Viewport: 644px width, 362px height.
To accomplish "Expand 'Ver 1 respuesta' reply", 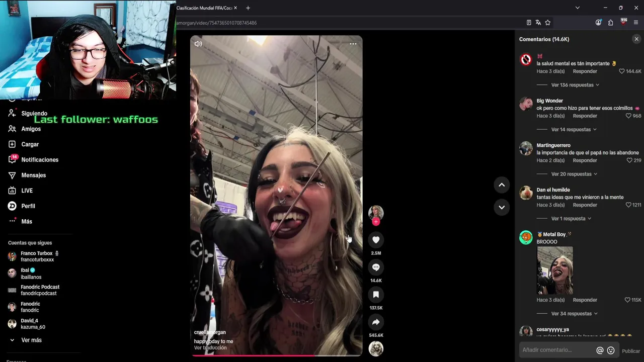I will [x=571, y=219].
